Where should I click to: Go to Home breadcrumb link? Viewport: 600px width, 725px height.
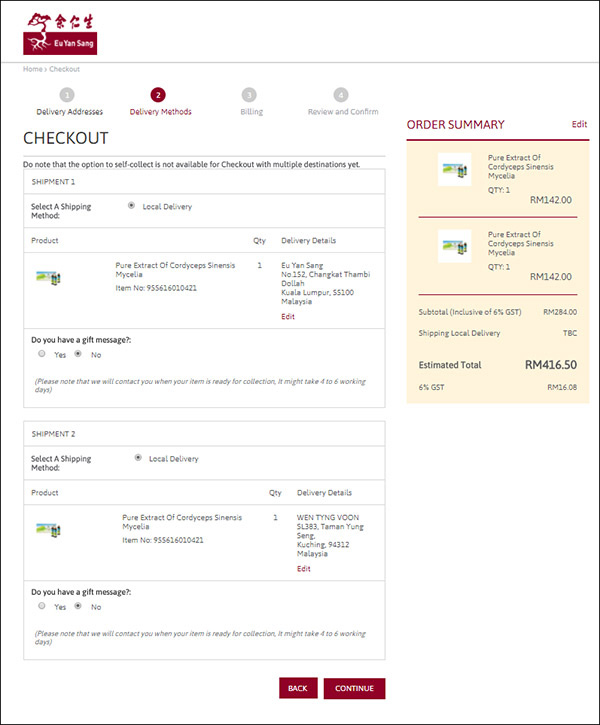[32, 69]
